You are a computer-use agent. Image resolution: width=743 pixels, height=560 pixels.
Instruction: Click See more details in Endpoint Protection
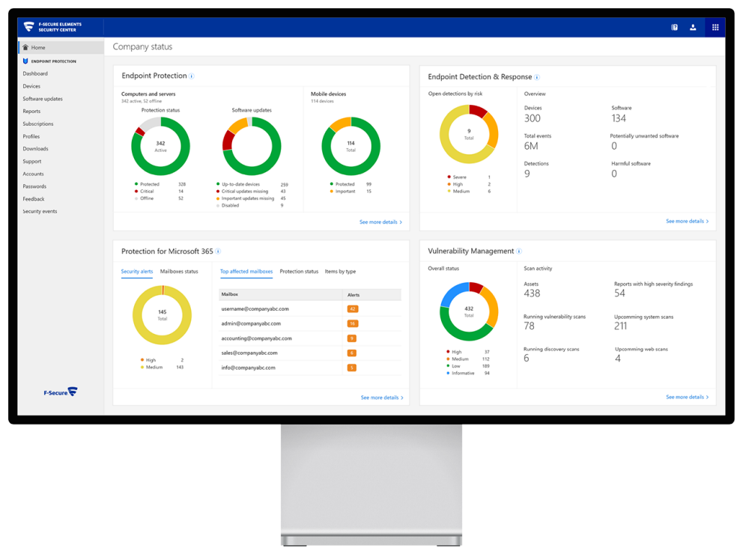(380, 222)
